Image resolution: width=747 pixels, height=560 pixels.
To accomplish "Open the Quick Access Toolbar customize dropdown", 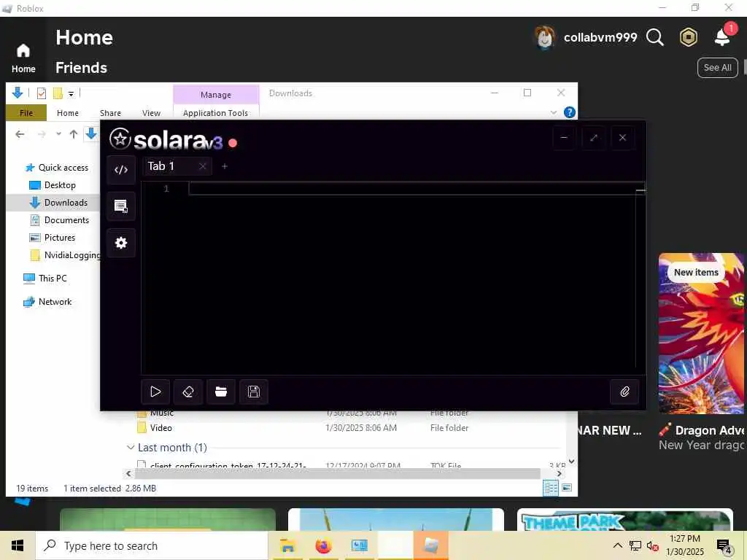I will 71,93.
